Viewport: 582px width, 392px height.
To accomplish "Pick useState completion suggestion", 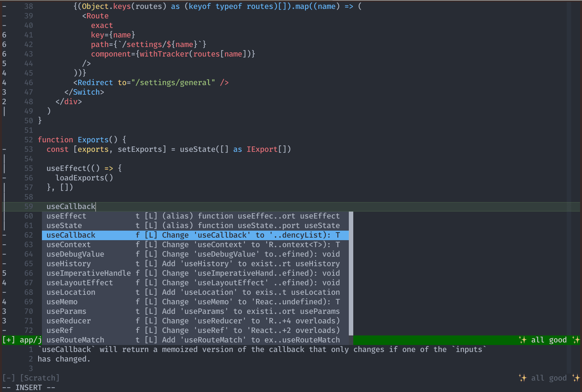I will coord(64,226).
